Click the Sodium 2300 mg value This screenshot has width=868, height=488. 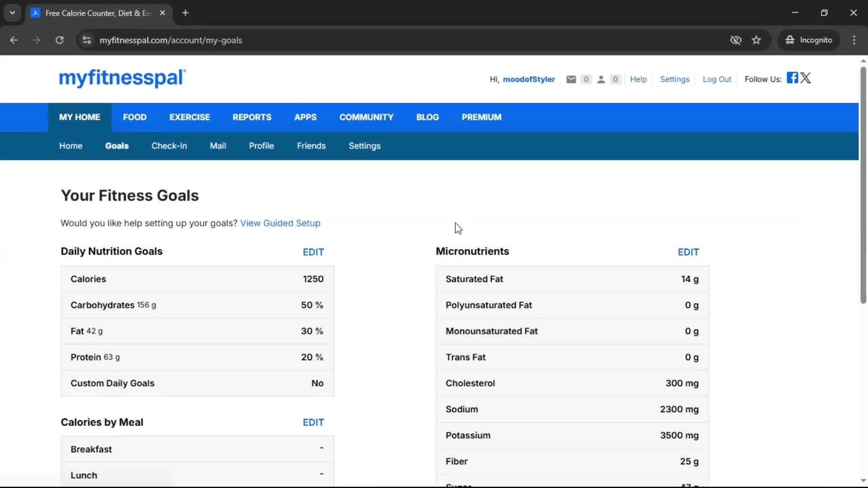click(679, 409)
